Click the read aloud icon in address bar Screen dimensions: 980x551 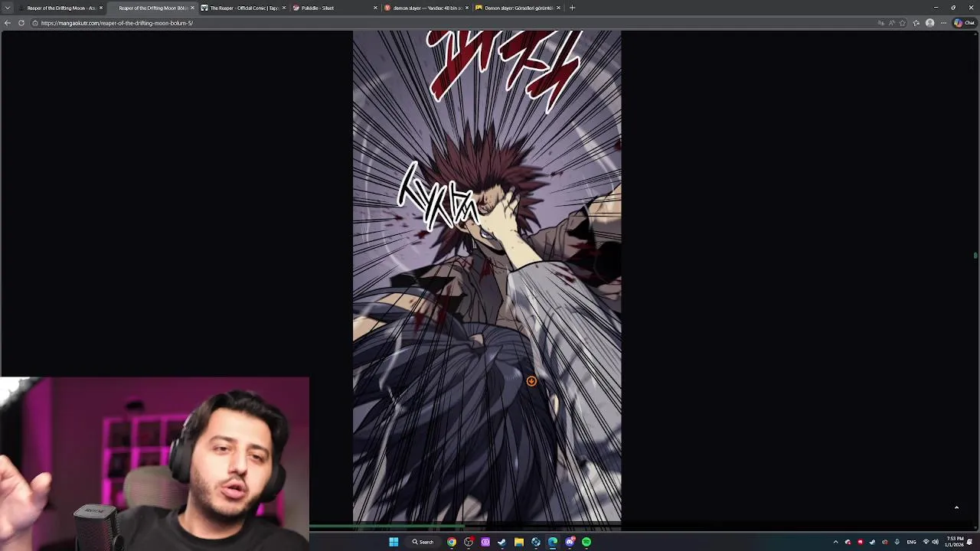892,23
